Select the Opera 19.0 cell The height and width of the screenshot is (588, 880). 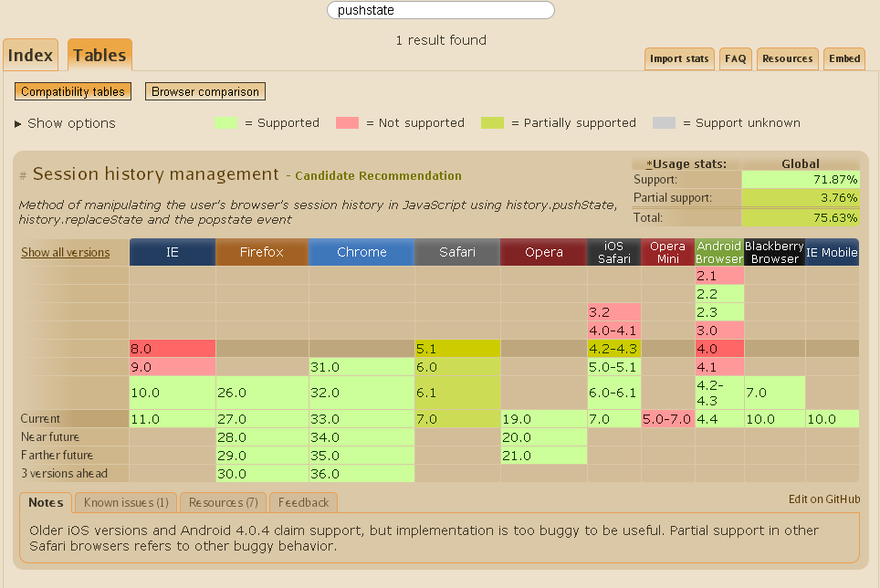tap(544, 419)
